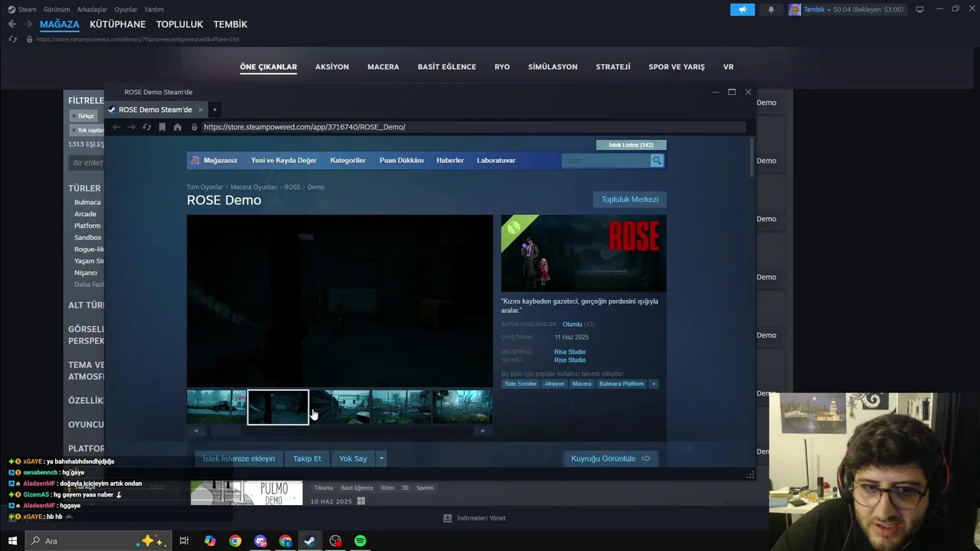Open the Arkadaşlar menu

92,9
